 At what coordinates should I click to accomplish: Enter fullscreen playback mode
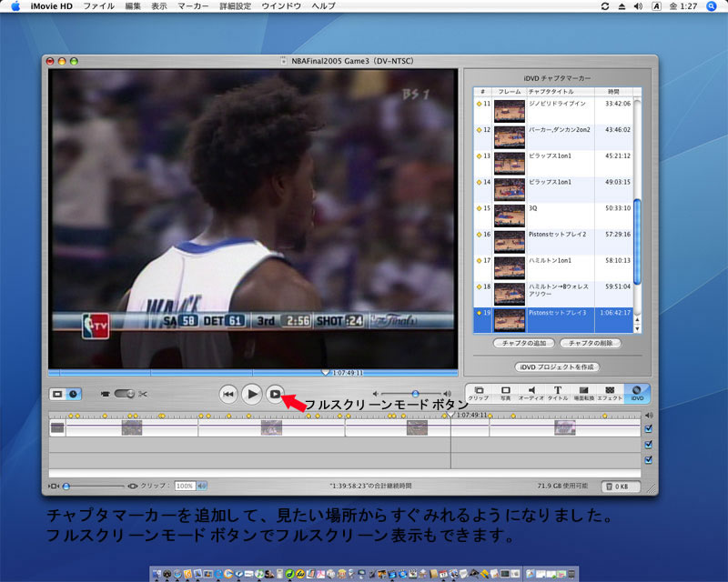275,394
